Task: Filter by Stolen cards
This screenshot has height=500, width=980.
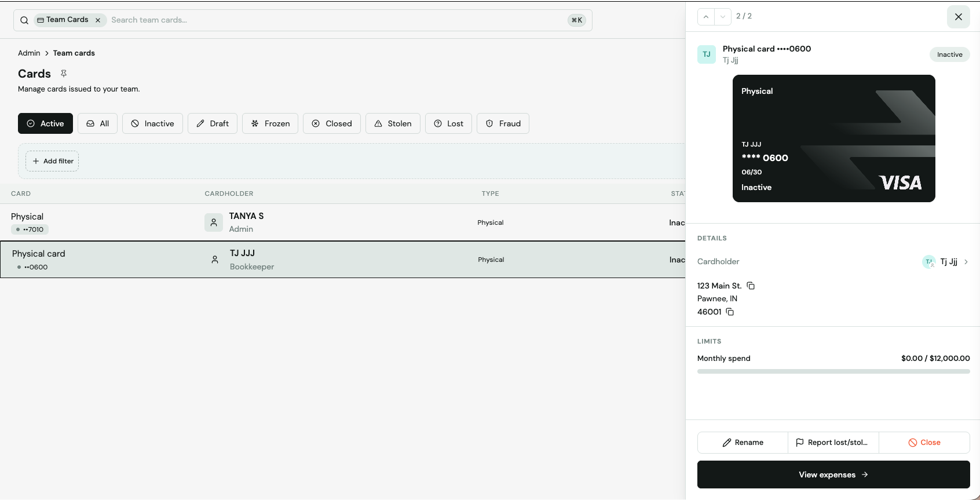Action: (x=393, y=123)
